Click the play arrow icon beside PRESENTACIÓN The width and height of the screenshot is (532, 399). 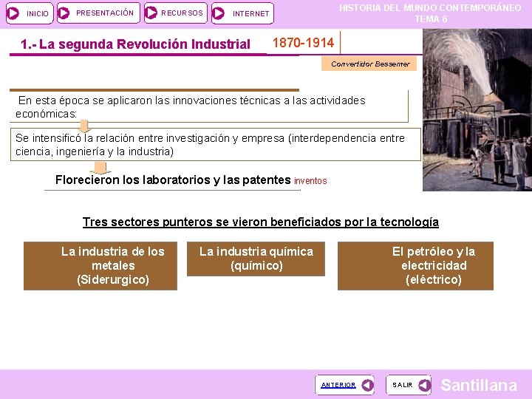click(64, 13)
